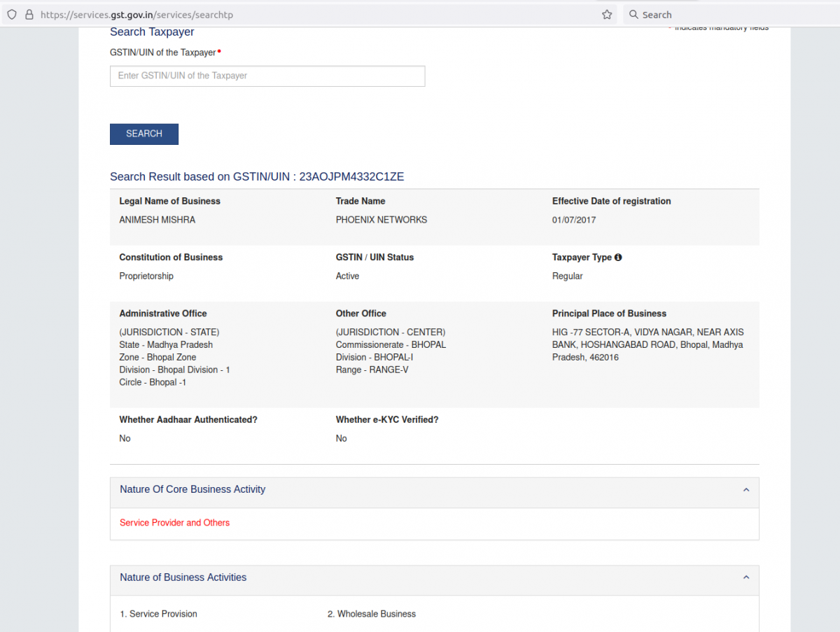
Task: Focus the GSTIN/UIN of the Taxpayer field
Action: click(x=267, y=76)
